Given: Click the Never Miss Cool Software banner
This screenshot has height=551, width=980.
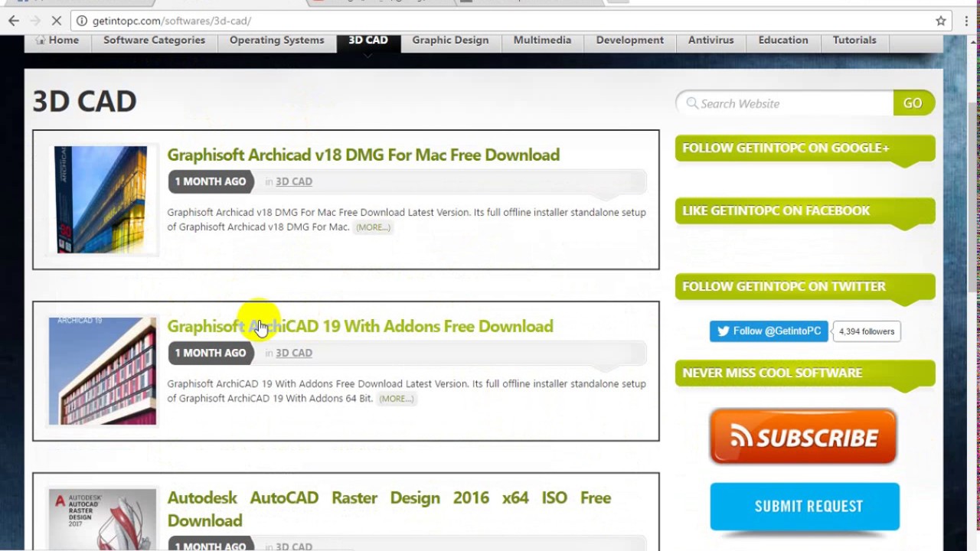Looking at the screenshot, I should point(805,373).
